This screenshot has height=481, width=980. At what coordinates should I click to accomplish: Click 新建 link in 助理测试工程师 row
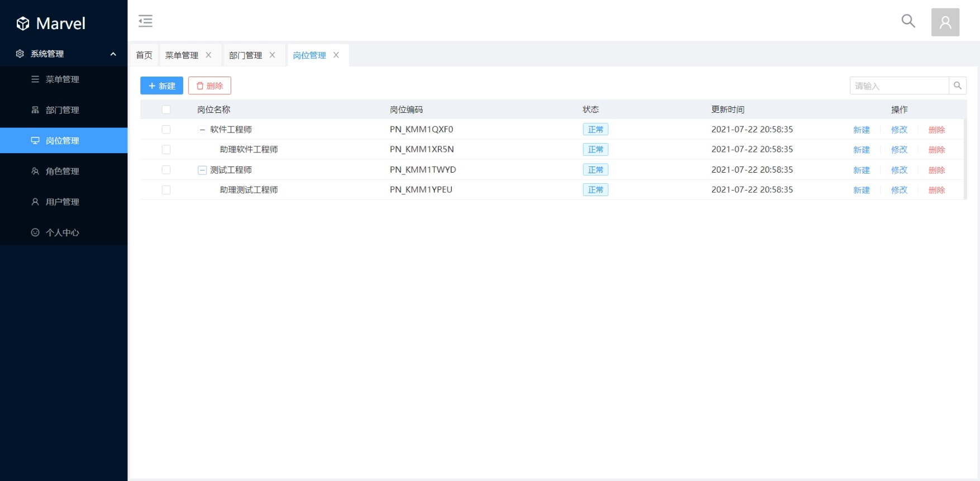coord(862,190)
